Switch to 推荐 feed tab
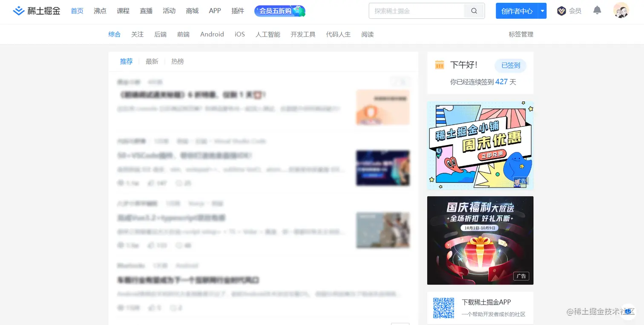This screenshot has width=644, height=325. tap(126, 62)
